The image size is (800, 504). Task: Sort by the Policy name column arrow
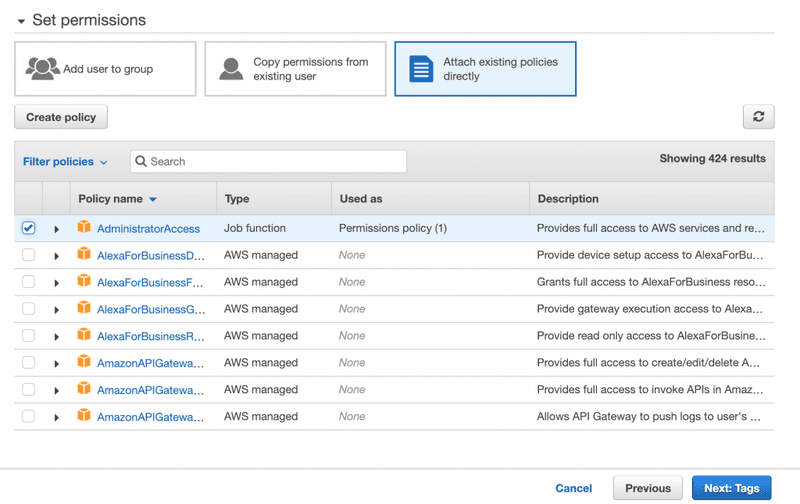tap(153, 199)
